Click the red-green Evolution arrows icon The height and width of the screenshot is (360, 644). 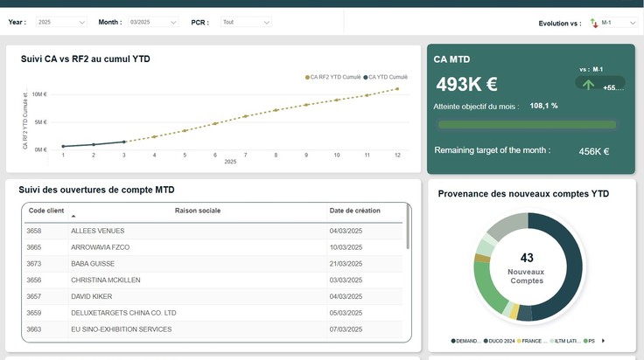(x=594, y=23)
